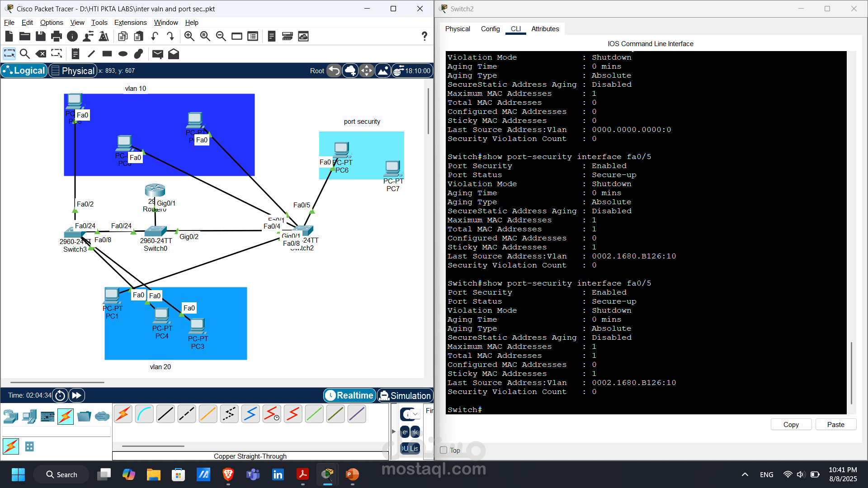Open the Extensions menu
Viewport: 868px width, 488px height.
point(130,23)
